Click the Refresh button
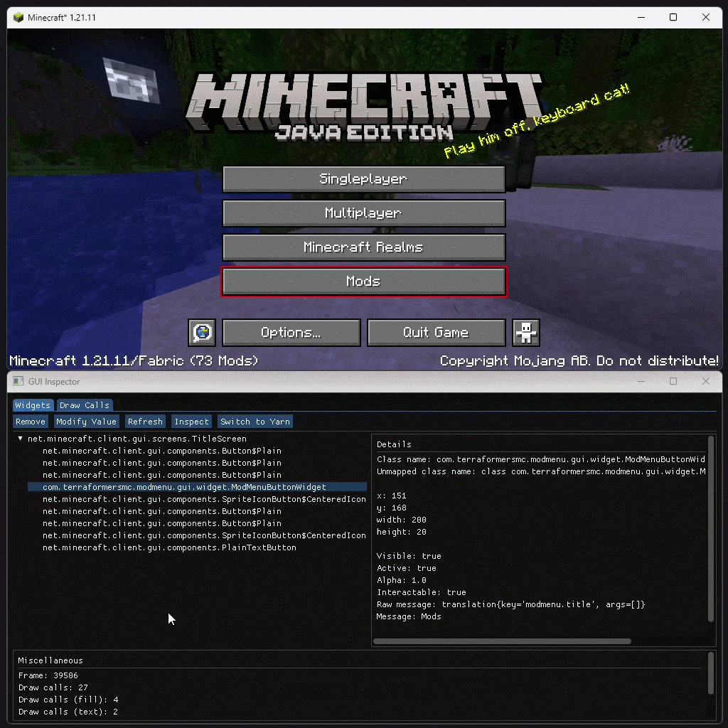 (x=145, y=422)
